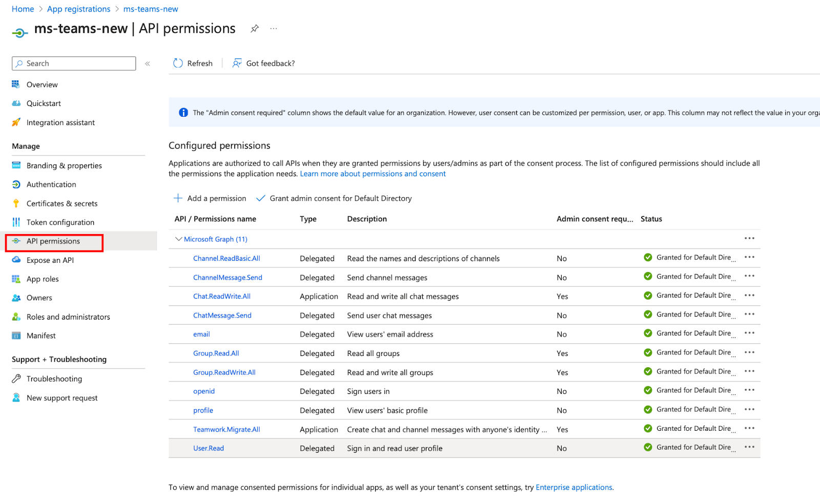Click 'Read and write all groups' description
The image size is (820, 504).
[390, 372]
